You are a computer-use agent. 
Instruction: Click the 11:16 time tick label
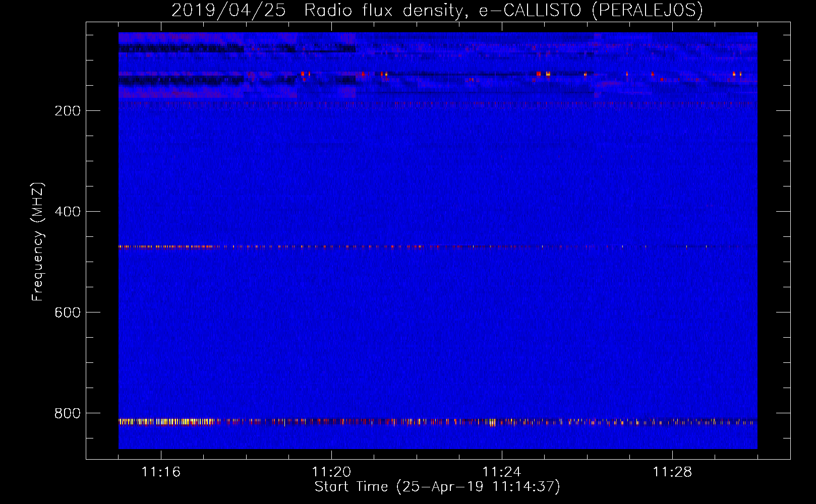click(161, 472)
